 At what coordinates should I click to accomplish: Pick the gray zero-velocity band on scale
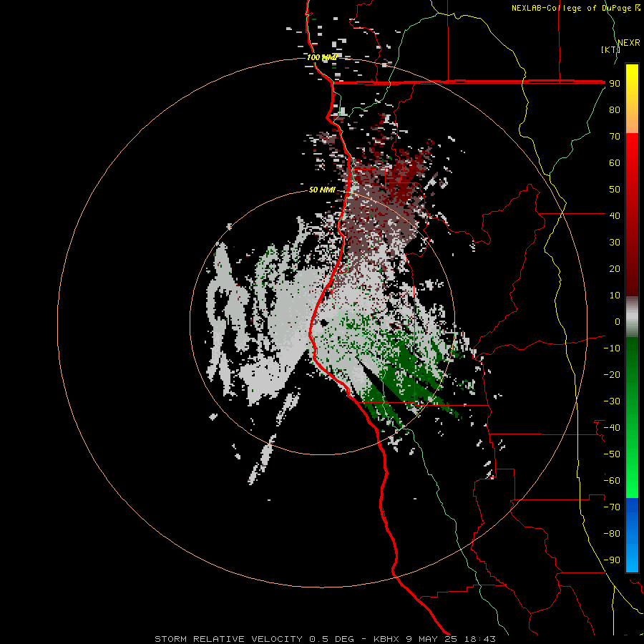click(x=632, y=317)
